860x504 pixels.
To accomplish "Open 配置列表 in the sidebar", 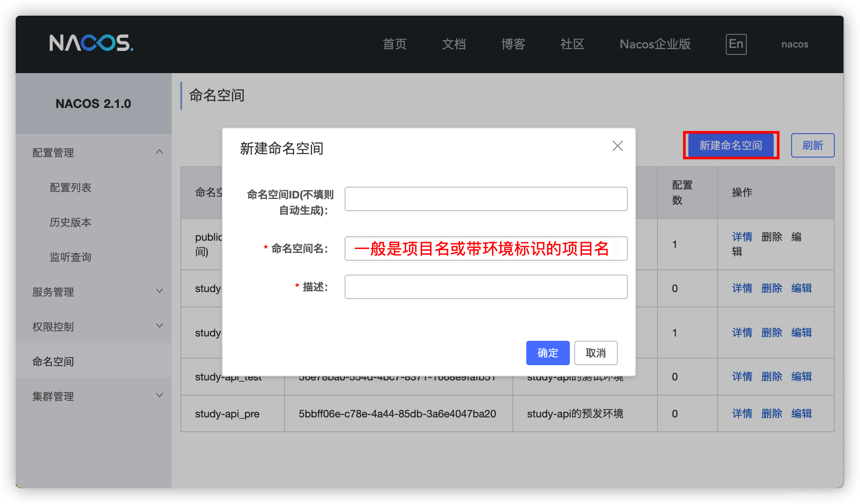I will coord(71,188).
